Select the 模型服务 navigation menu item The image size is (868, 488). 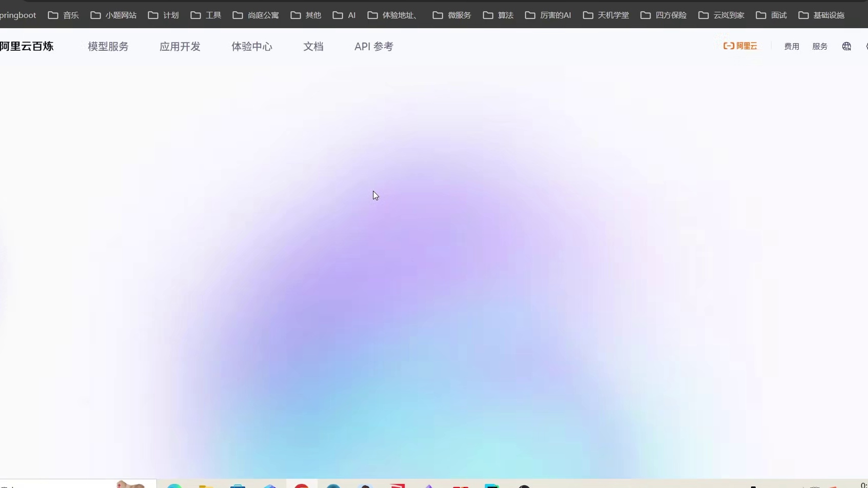108,46
